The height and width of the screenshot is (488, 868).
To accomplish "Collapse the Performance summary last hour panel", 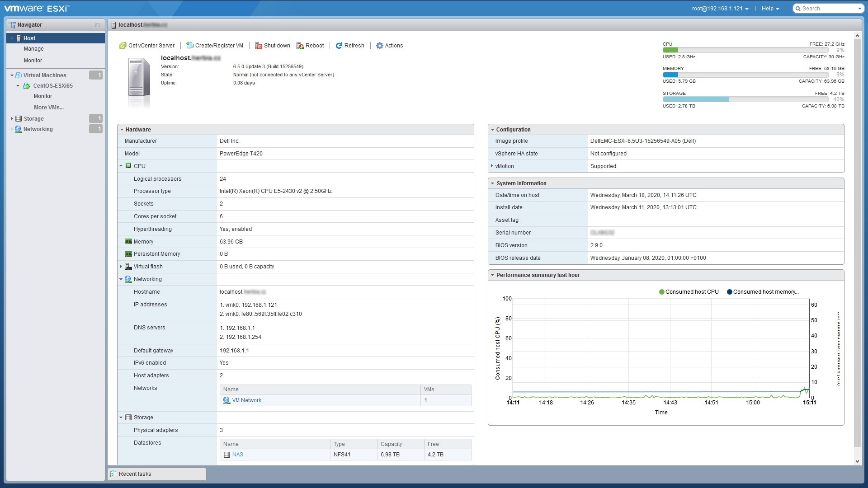I will point(493,275).
